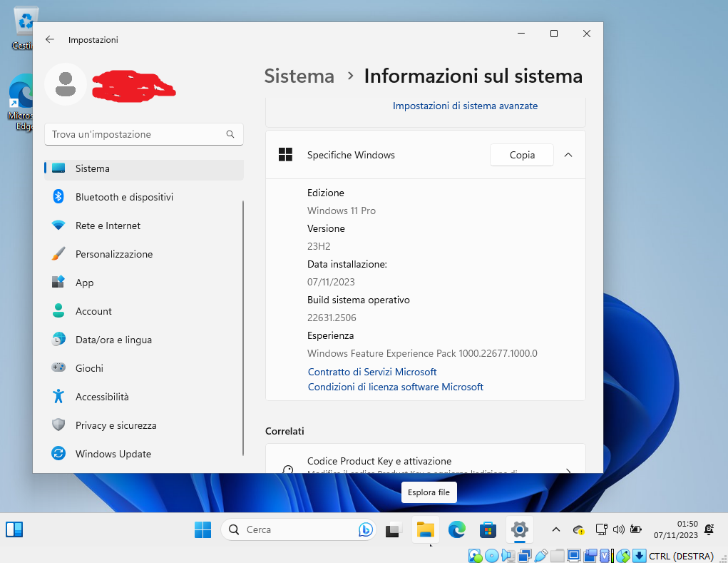Click VirtualBox shared folders icon
The image size is (728, 563).
coord(558,556)
